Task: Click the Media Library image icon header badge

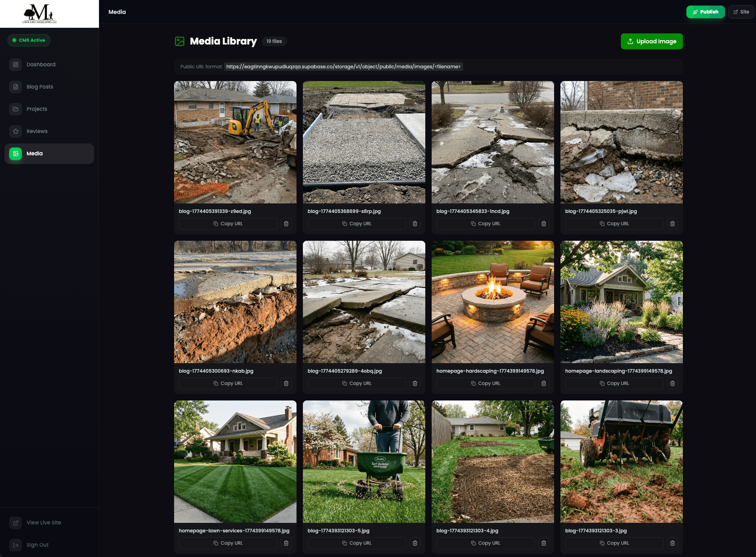Action: pyautogui.click(x=180, y=41)
